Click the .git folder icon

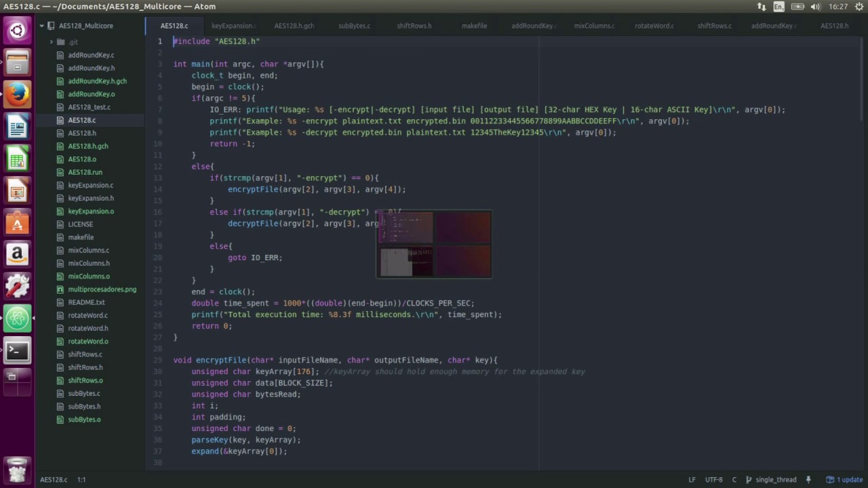coord(60,42)
